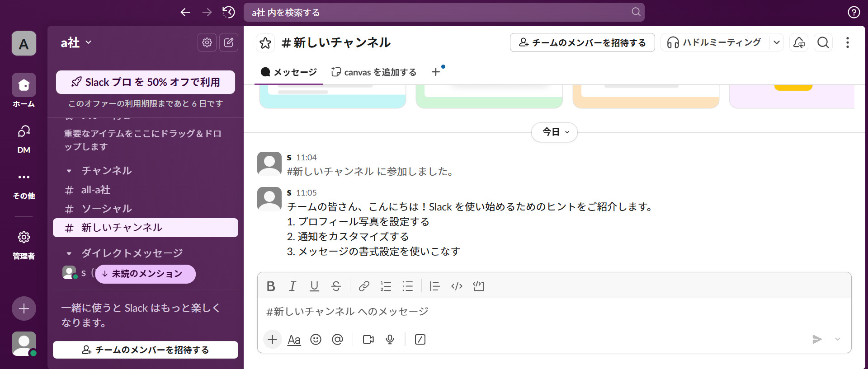
Task: Toggle ordered list formatting
Action: [386, 286]
